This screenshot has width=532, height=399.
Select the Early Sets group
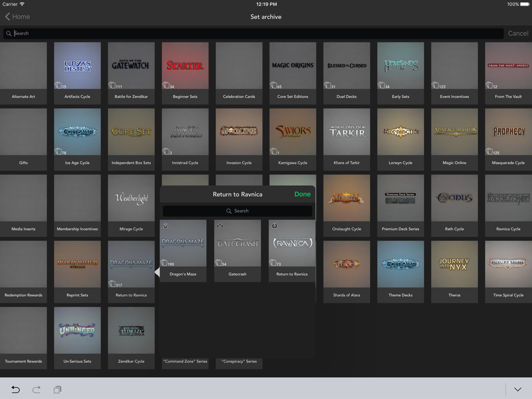point(401,73)
